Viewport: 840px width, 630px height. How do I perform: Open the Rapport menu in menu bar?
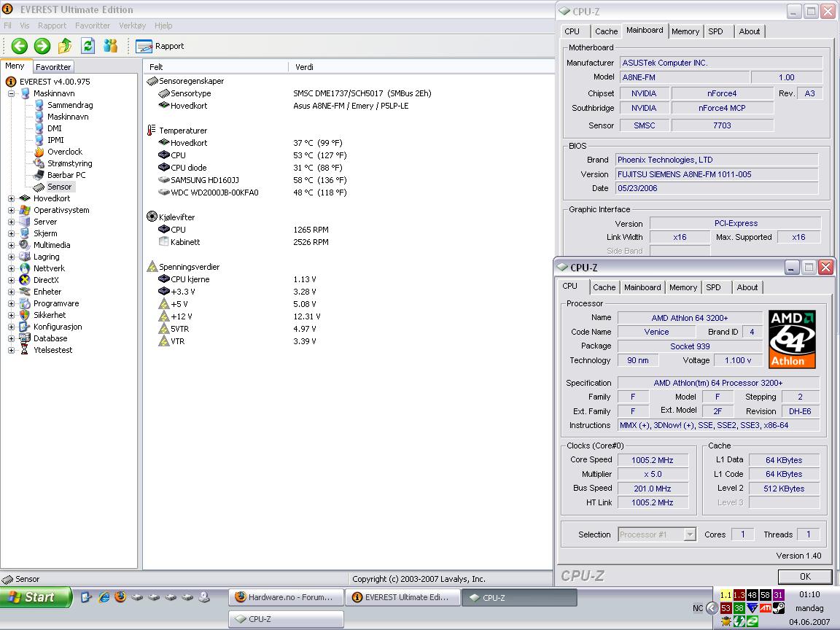[x=52, y=26]
